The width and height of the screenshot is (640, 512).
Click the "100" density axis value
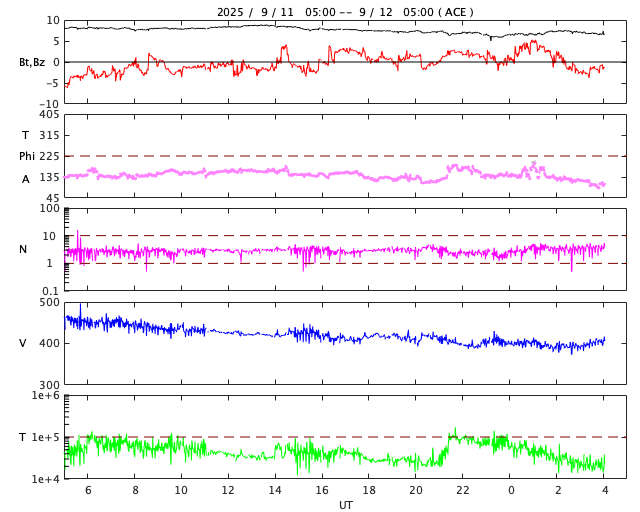49,208
